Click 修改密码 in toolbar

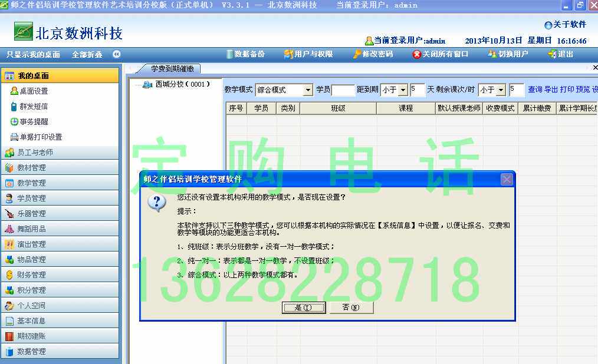(373, 54)
